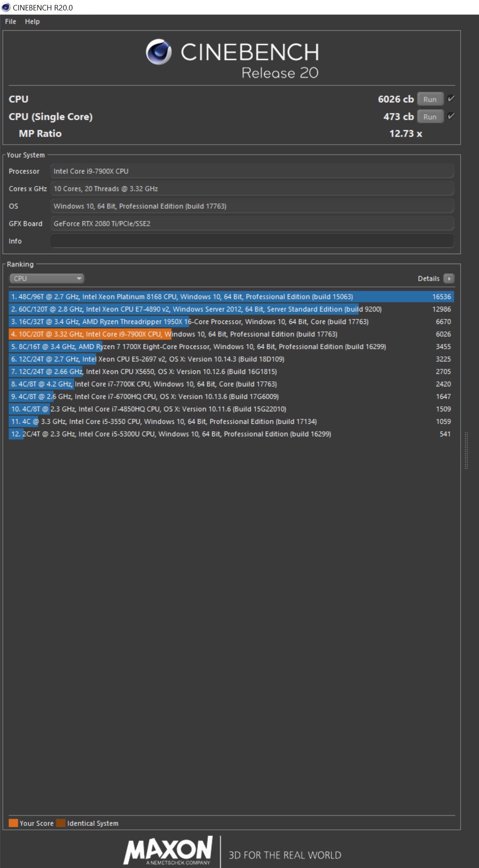The width and height of the screenshot is (479, 868).
Task: Click the Details arrow button
Action: [449, 279]
